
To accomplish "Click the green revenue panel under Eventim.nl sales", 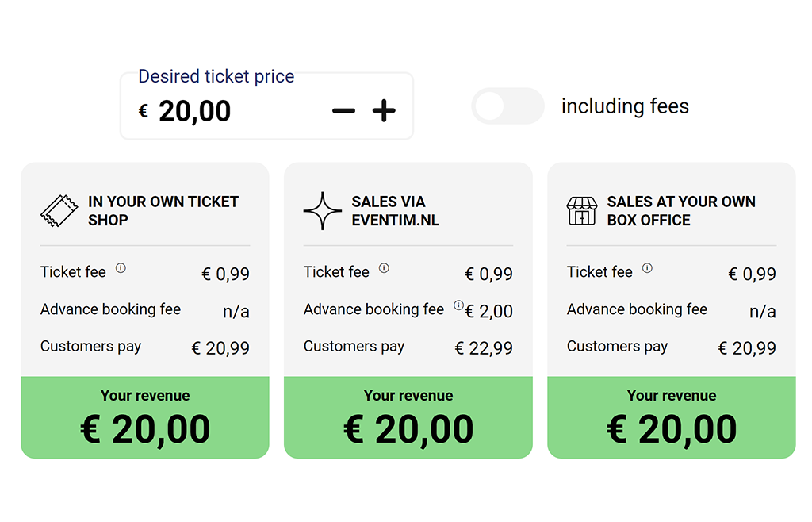I will (408, 417).
